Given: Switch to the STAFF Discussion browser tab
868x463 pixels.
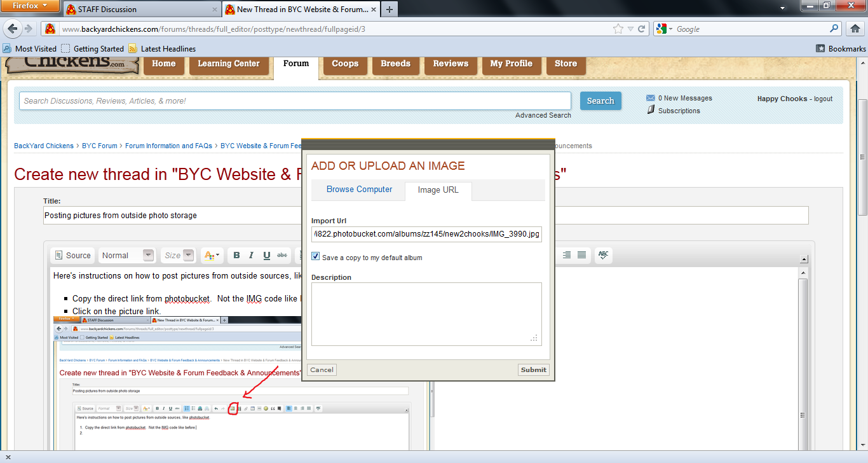Looking at the screenshot, I should [141, 9].
